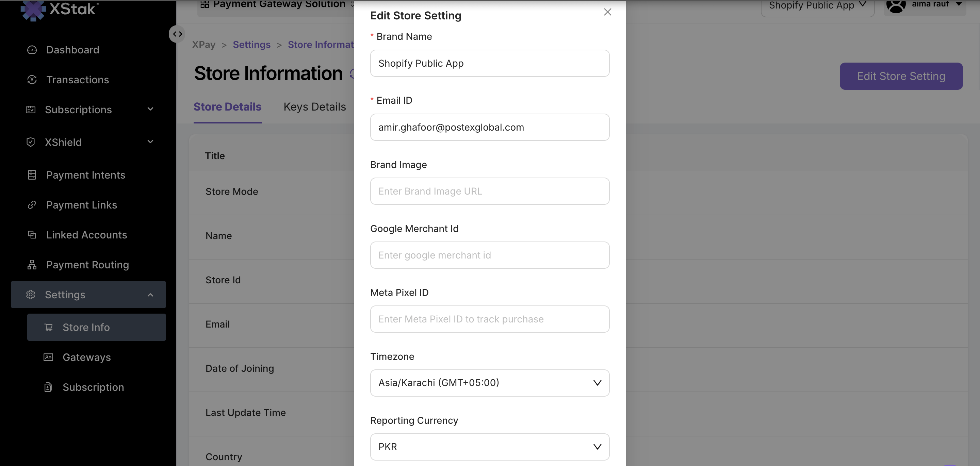980x466 pixels.
Task: Click the Linked Accounts icon
Action: (32, 235)
